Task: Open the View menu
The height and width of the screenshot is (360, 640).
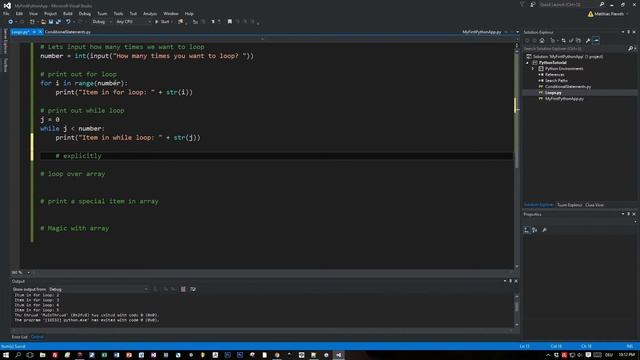Action: pyautogui.click(x=33, y=13)
